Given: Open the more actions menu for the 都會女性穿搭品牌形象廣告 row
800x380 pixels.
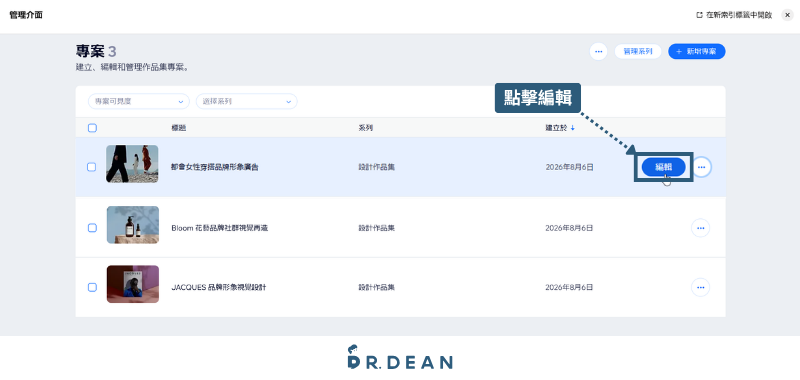Looking at the screenshot, I should pyautogui.click(x=702, y=167).
